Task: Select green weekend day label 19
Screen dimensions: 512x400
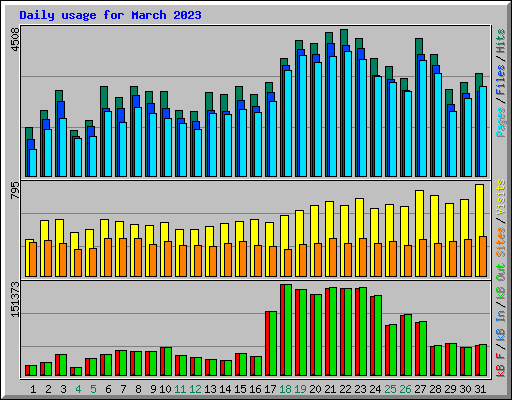Action: (x=300, y=389)
